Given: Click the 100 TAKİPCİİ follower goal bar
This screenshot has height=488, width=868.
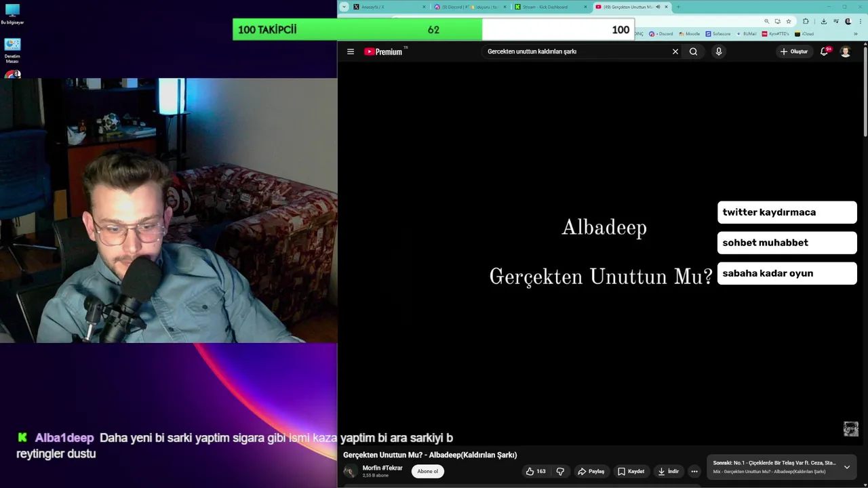Looking at the screenshot, I should pyautogui.click(x=433, y=30).
